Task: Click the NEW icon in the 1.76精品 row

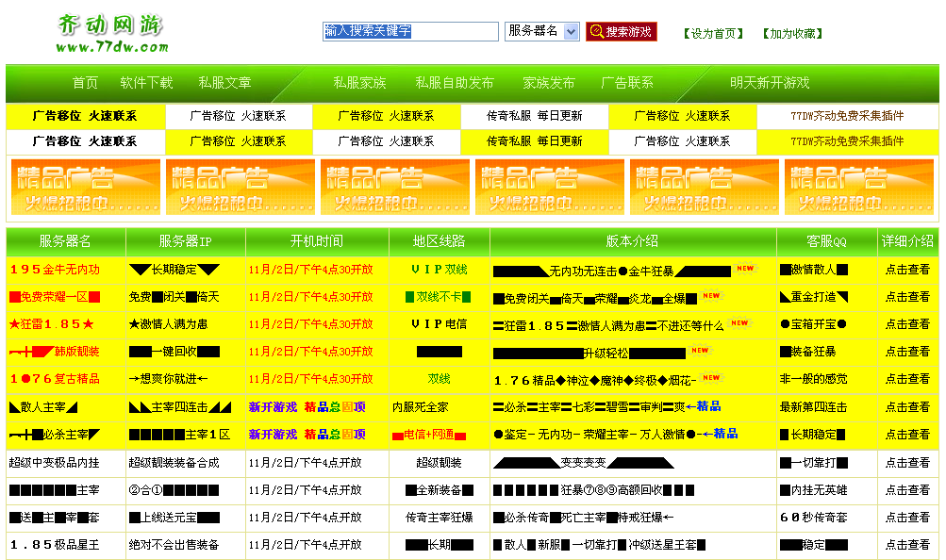Action: click(710, 377)
